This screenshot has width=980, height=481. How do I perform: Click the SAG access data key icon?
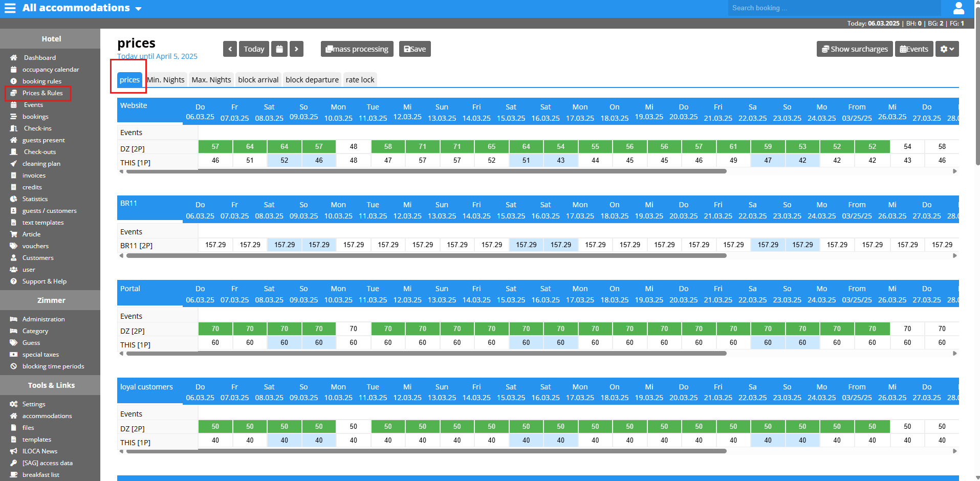[14, 463]
